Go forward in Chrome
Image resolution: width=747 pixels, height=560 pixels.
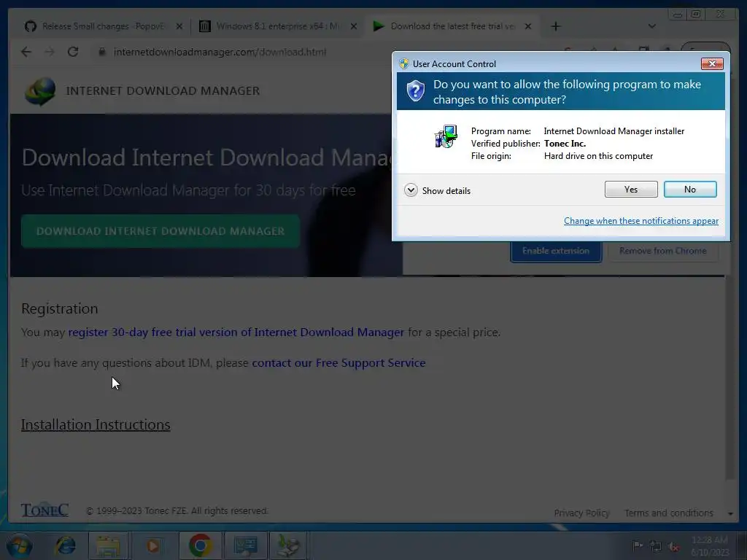50,52
